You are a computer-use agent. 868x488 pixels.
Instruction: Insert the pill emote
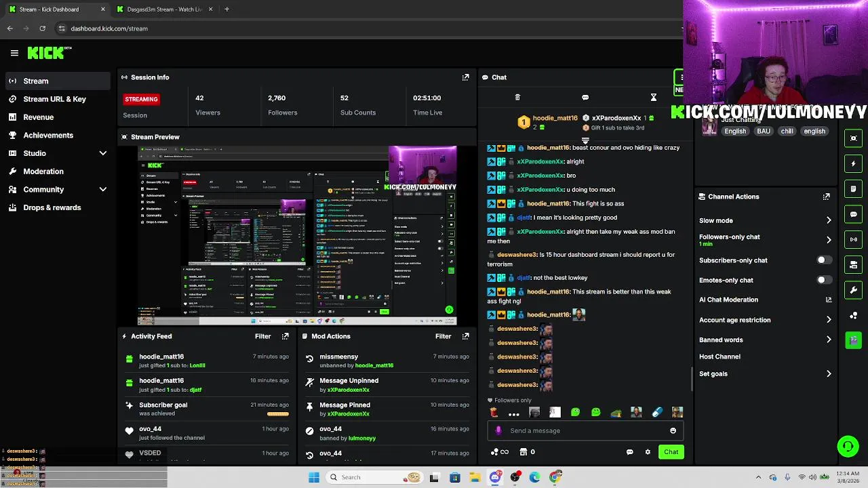coord(656,412)
